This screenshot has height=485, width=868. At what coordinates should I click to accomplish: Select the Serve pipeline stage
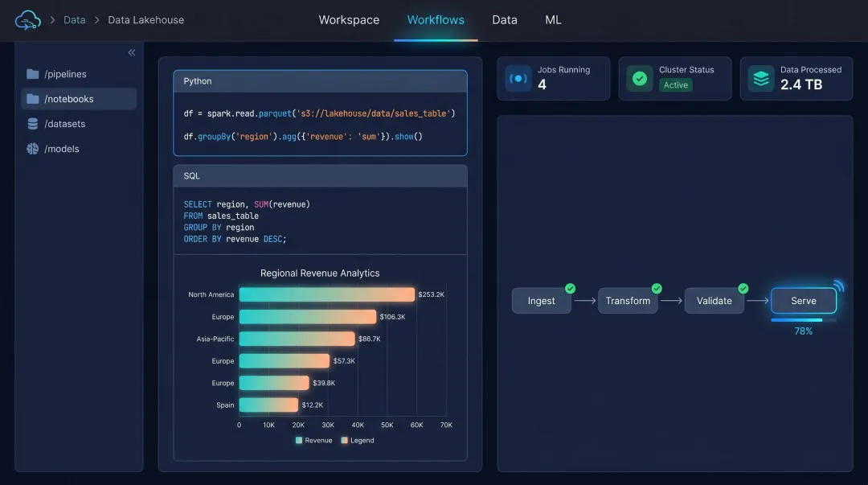point(803,301)
